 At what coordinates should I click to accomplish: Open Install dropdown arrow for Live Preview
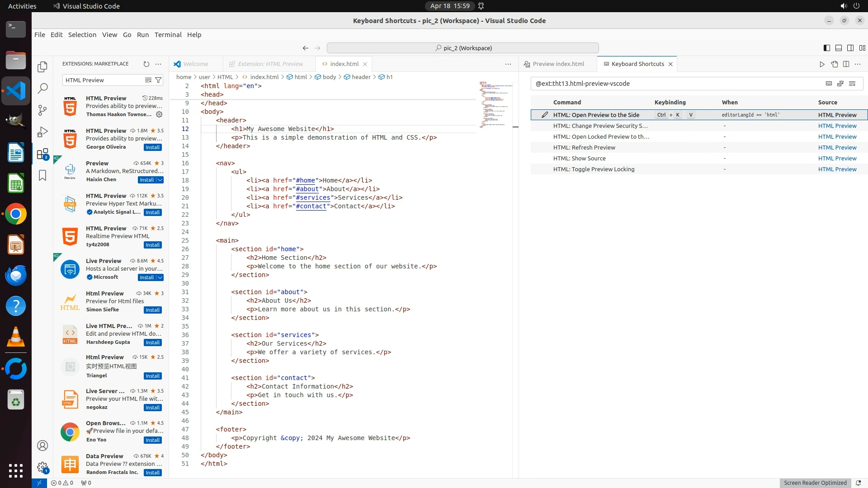click(x=160, y=277)
